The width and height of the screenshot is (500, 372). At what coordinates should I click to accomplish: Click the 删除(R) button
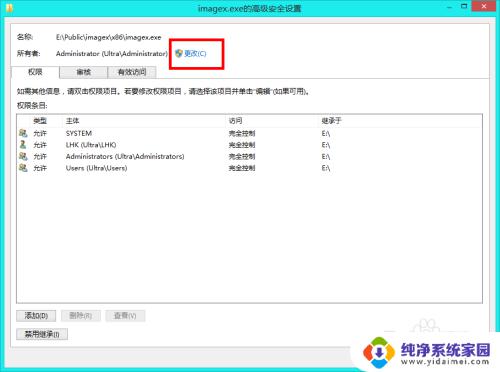pos(81,316)
